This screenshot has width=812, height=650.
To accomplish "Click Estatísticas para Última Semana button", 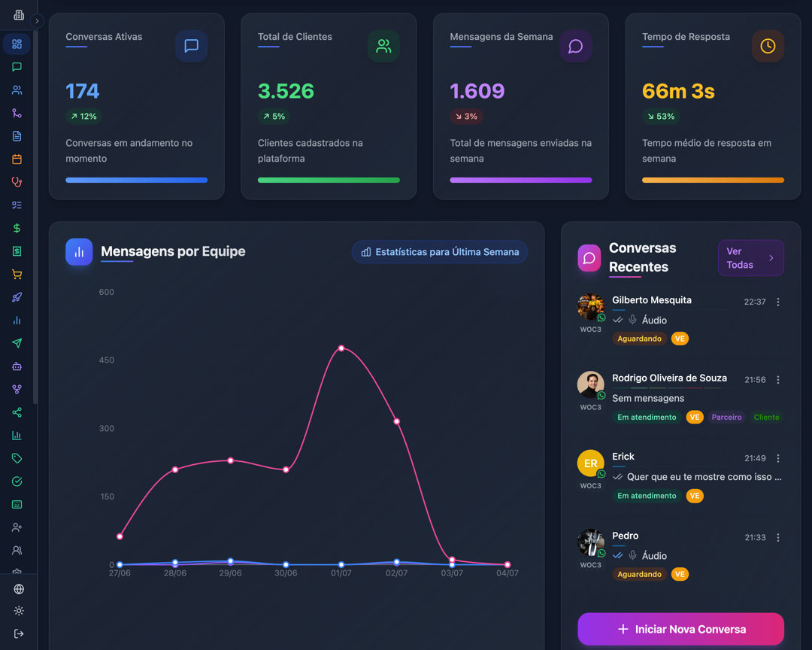I will 440,252.
